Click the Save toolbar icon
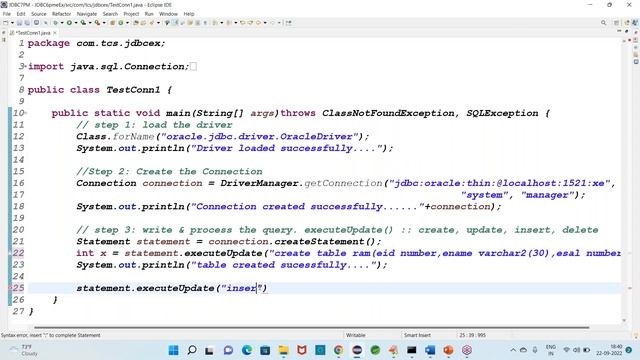Viewport: 640px width, 360px height. tap(19, 23)
